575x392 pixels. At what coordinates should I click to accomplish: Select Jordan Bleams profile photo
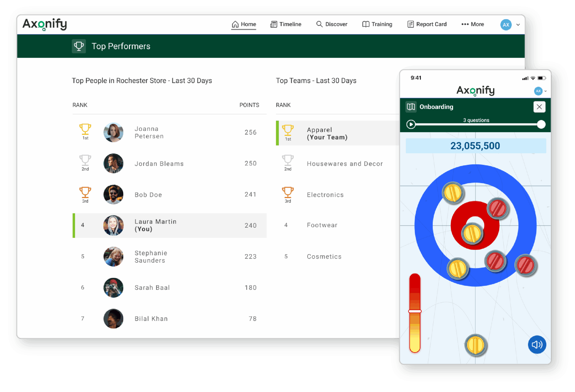tap(113, 163)
